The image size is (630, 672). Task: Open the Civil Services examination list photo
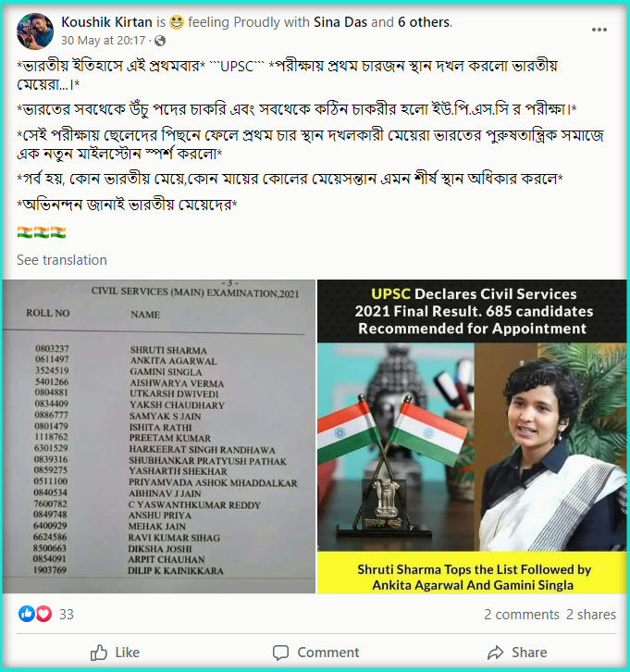click(159, 436)
